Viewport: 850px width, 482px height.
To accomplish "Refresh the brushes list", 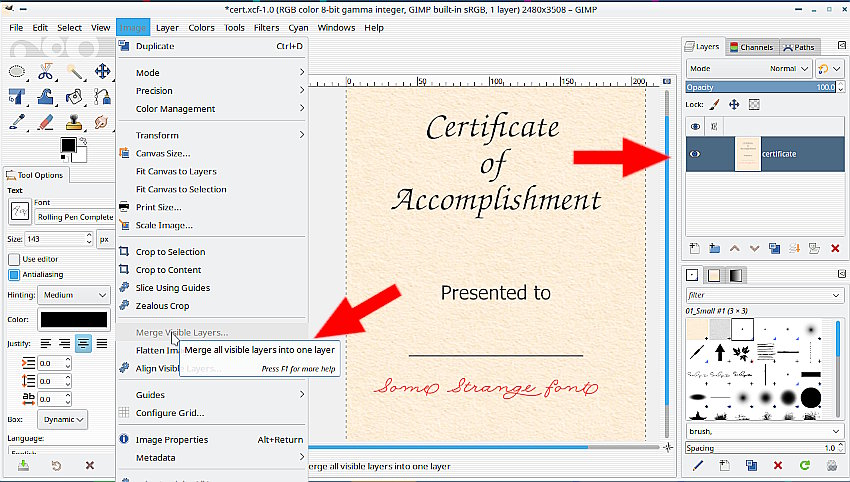I will pyautogui.click(x=805, y=465).
